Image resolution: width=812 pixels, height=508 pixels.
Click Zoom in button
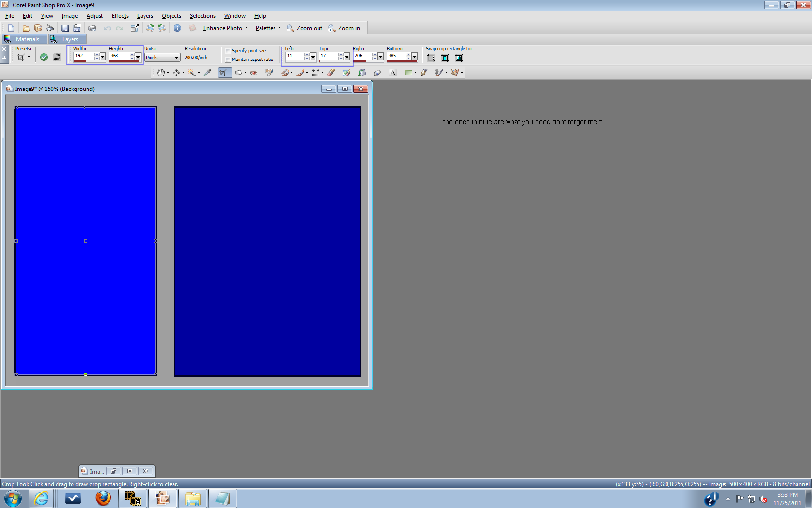point(344,28)
